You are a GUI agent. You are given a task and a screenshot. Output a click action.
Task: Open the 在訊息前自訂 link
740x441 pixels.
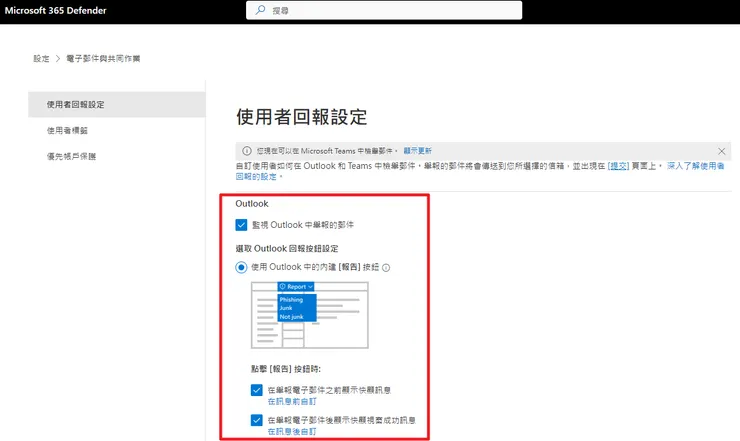coord(292,401)
